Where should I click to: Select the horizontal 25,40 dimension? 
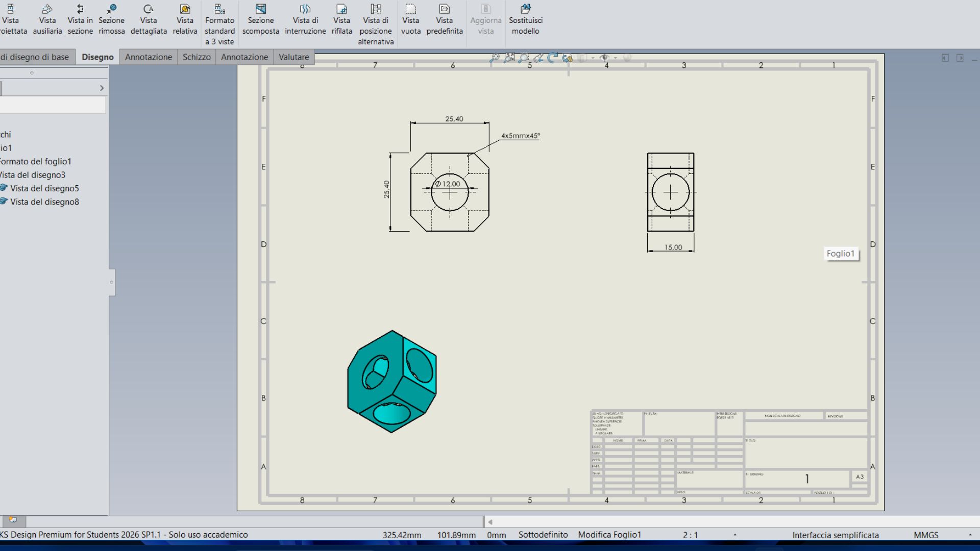coord(454,119)
